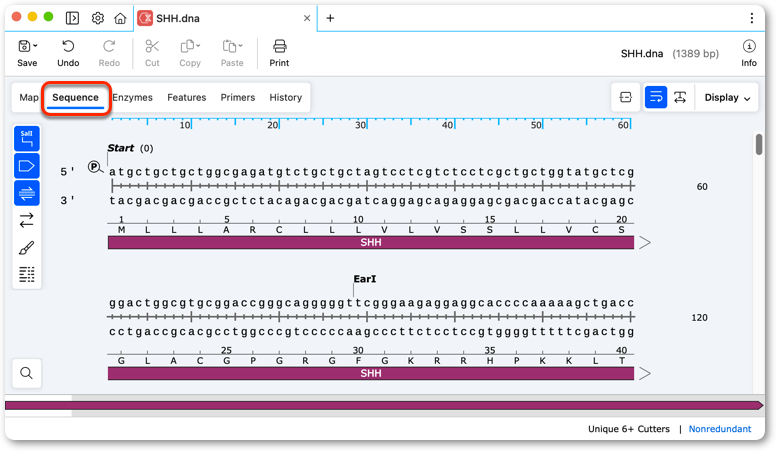Open a new tab with plus
Screen dimensions: 776x451
pos(330,18)
